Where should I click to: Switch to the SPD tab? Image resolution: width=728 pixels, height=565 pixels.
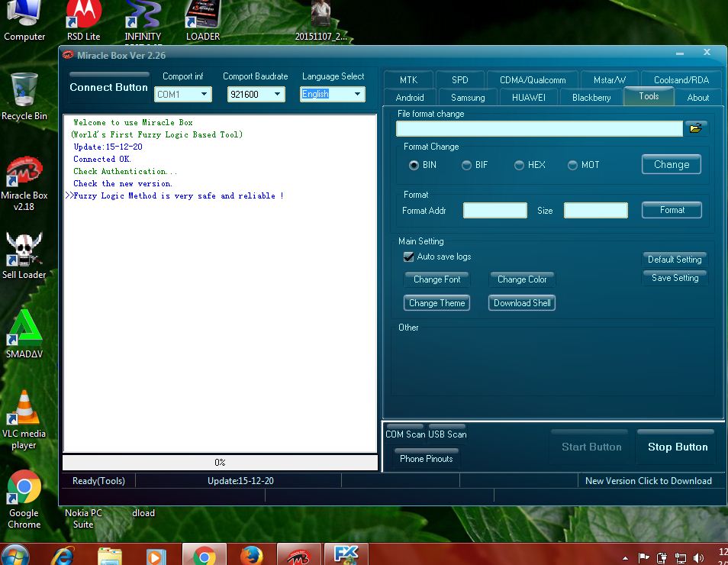tap(459, 80)
